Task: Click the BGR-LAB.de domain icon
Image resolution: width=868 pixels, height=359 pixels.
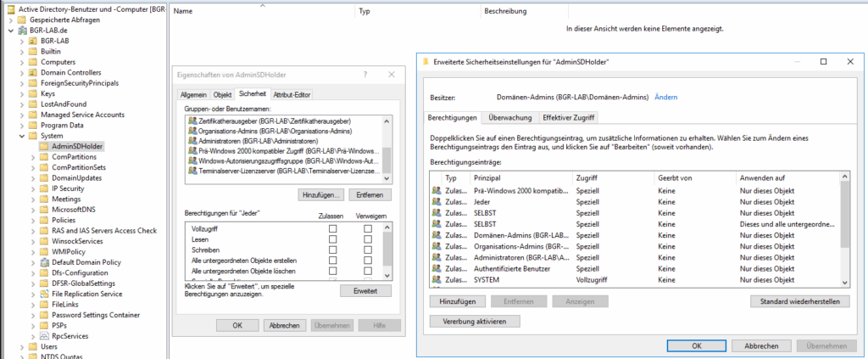Action: click(23, 31)
